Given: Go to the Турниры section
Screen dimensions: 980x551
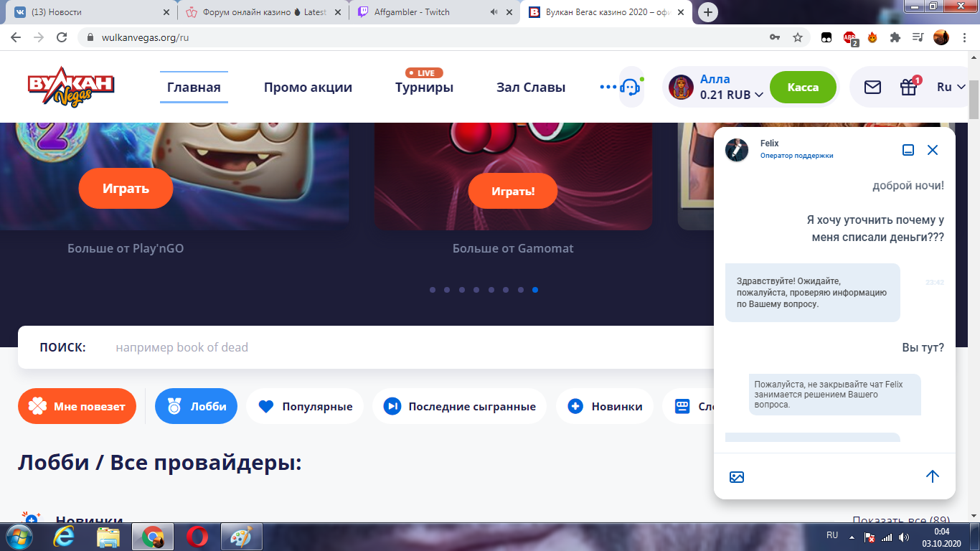Looking at the screenshot, I should click(x=424, y=88).
